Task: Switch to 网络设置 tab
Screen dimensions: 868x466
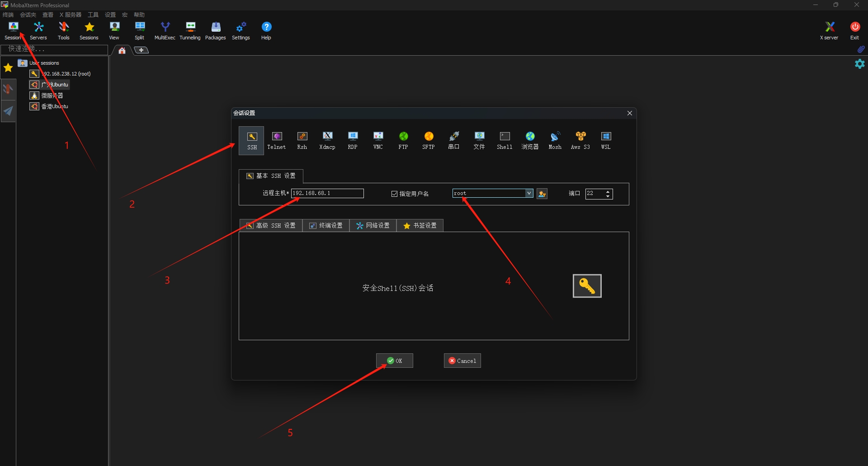Action: (x=373, y=225)
